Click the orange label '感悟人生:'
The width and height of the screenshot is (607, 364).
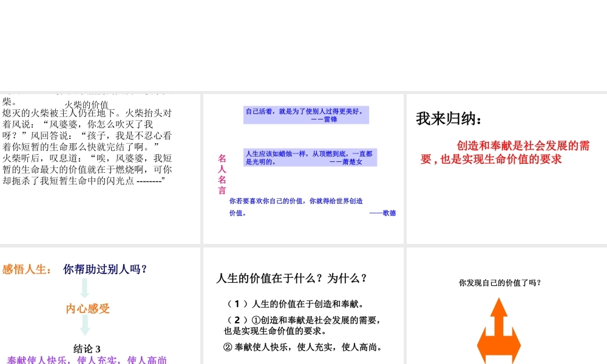click(27, 269)
